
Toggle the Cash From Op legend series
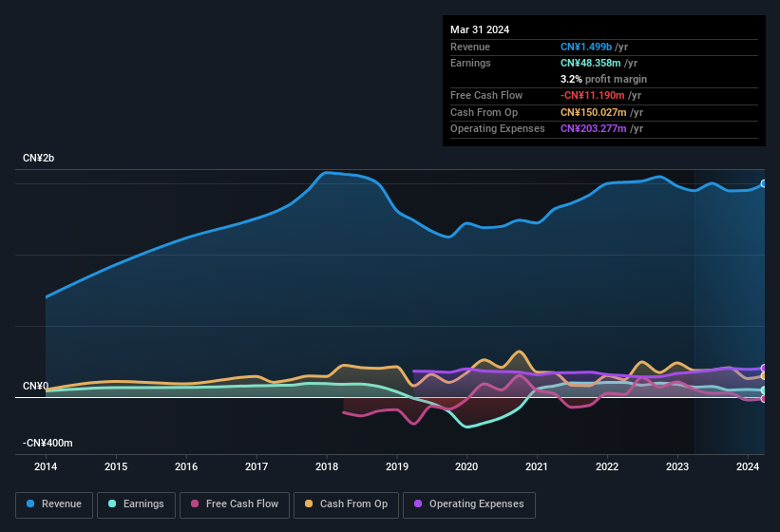[x=346, y=504]
